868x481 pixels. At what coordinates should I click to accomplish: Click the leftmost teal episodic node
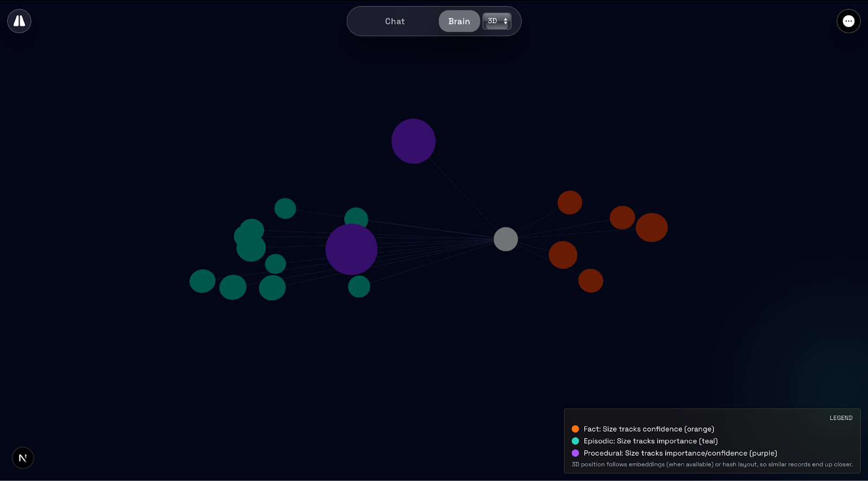click(202, 281)
